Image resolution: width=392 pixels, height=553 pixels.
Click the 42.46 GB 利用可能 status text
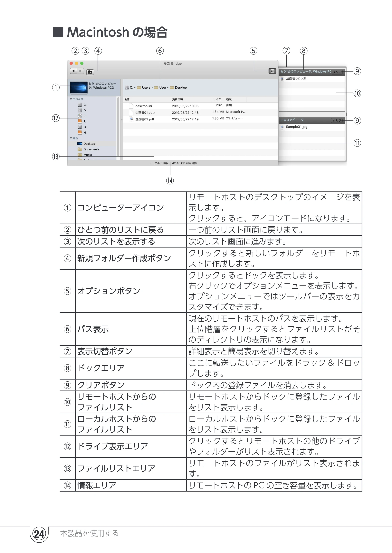[184, 163]
